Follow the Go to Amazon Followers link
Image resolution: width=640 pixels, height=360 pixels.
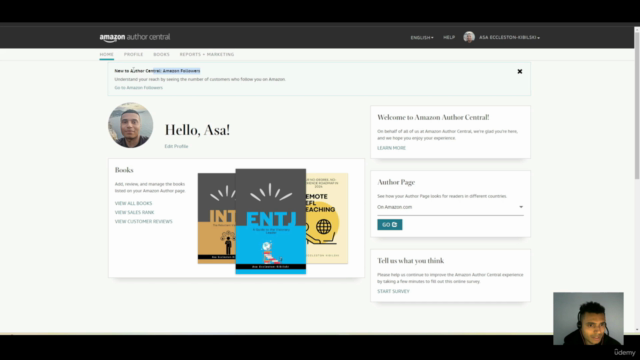click(138, 88)
